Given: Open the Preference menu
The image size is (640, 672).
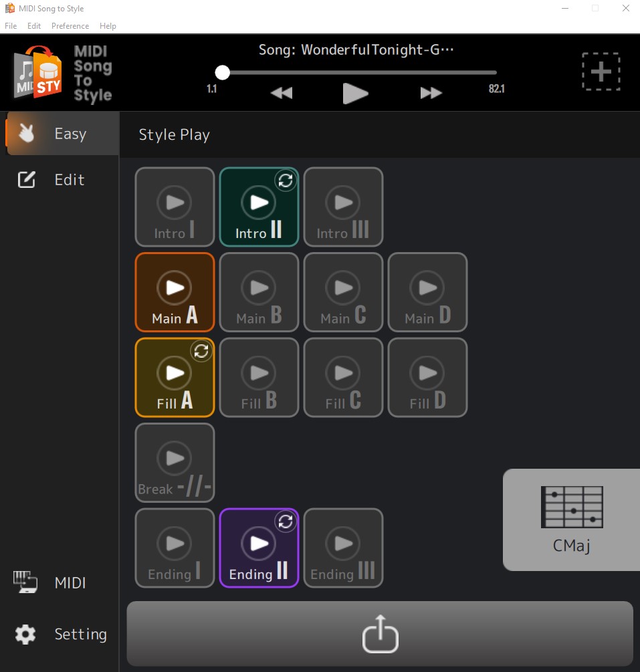Looking at the screenshot, I should point(70,26).
